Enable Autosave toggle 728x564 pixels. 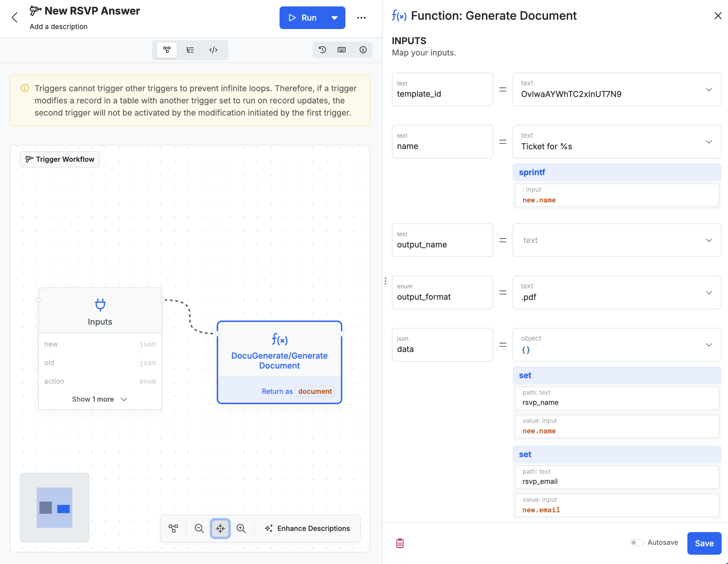pos(637,543)
